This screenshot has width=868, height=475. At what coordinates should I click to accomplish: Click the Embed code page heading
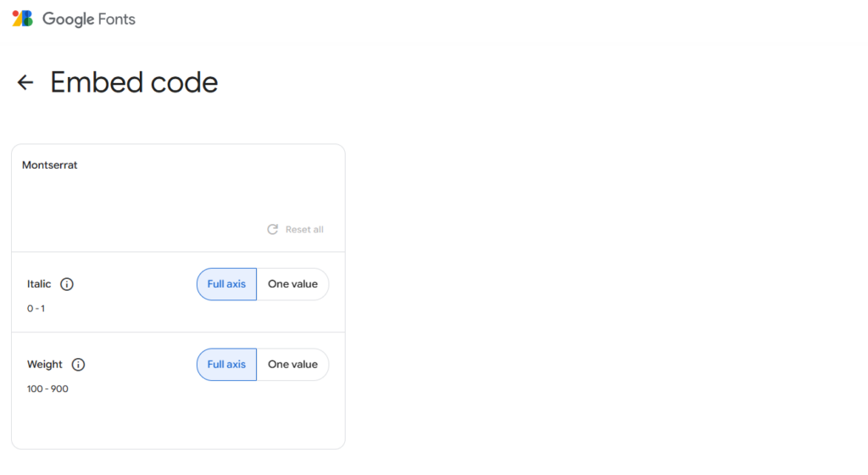tap(134, 82)
